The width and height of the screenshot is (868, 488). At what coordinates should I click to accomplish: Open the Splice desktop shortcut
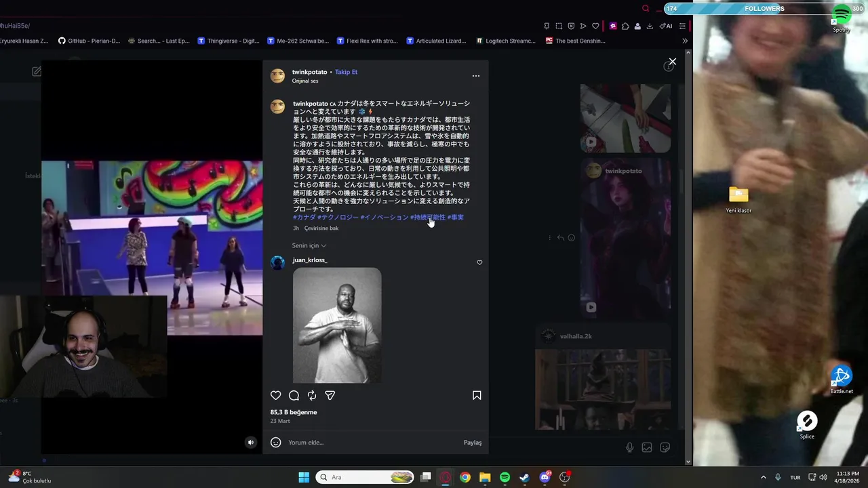click(807, 426)
